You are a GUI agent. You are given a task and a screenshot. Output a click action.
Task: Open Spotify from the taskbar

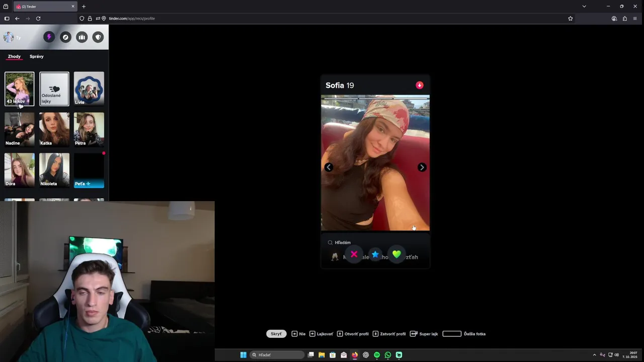(x=377, y=355)
